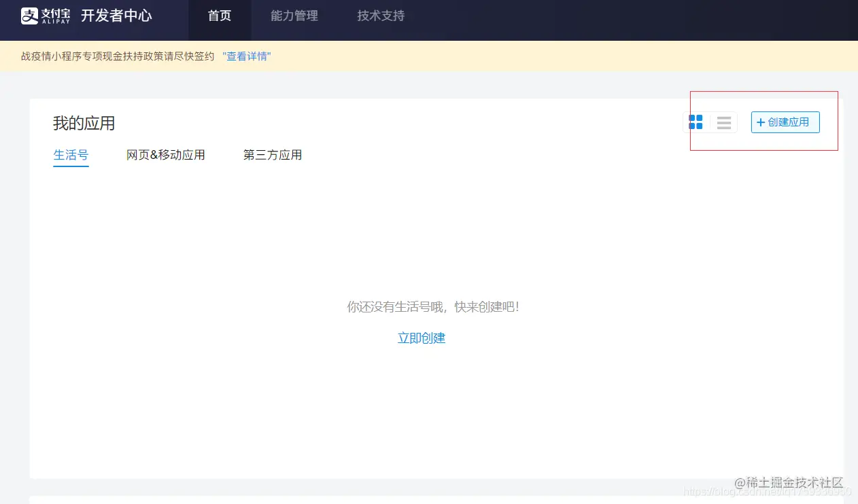This screenshot has width=858, height=504.
Task: Click the 开发者中心 title
Action: [117, 15]
